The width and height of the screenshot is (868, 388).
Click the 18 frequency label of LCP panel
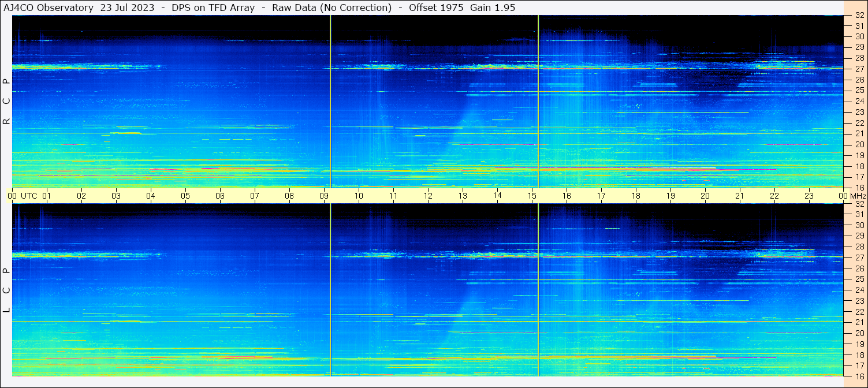[859, 355]
